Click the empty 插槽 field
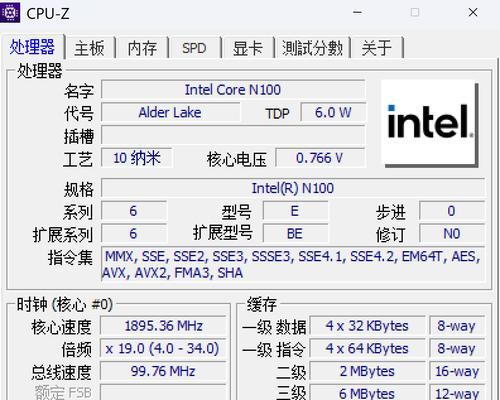This screenshot has height=400, width=500. pyautogui.click(x=233, y=135)
